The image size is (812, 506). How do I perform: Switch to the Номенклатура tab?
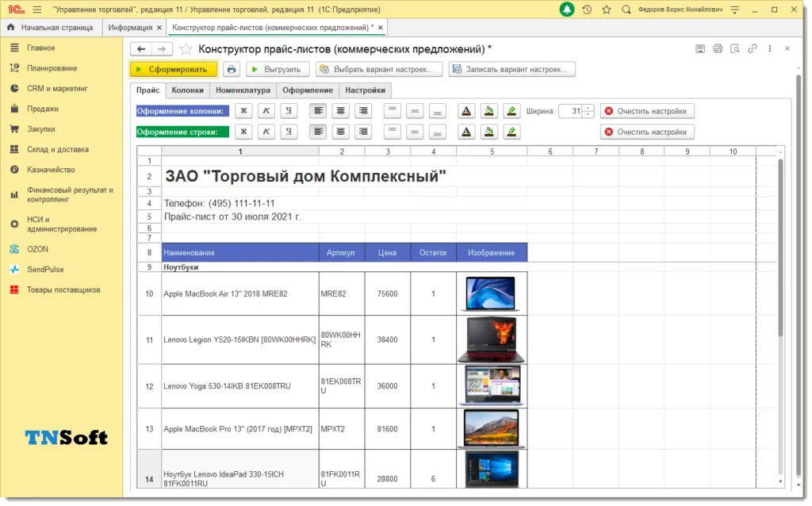click(x=243, y=90)
